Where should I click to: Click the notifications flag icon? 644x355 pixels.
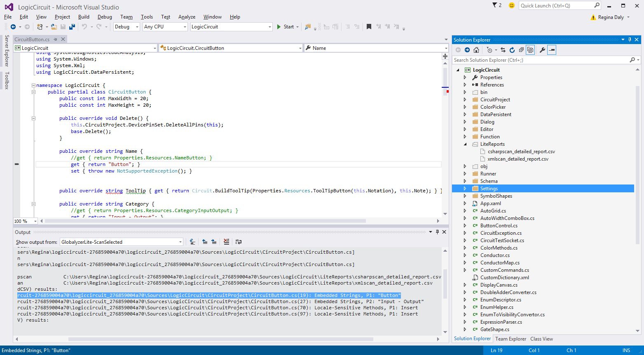pos(495,5)
